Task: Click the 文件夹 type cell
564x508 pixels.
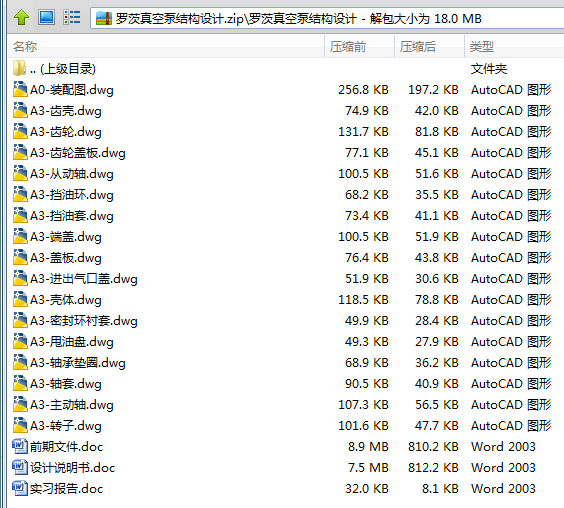Action: 489,69
